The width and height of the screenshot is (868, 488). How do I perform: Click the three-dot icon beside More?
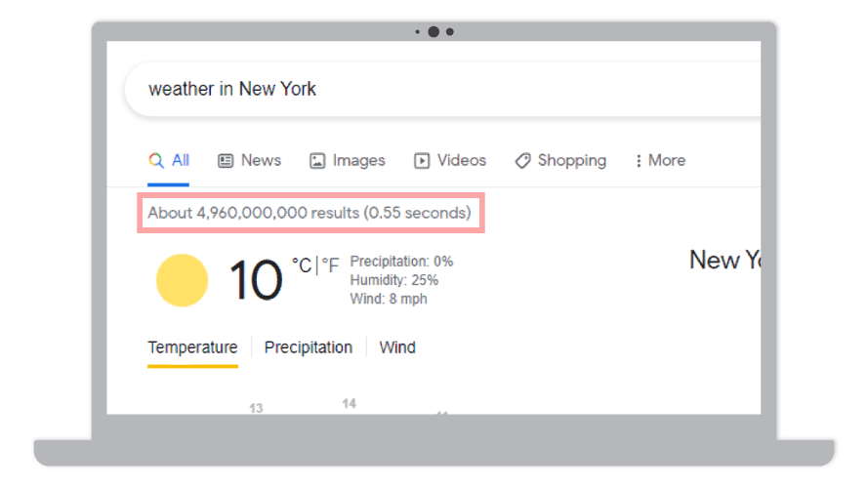(639, 161)
